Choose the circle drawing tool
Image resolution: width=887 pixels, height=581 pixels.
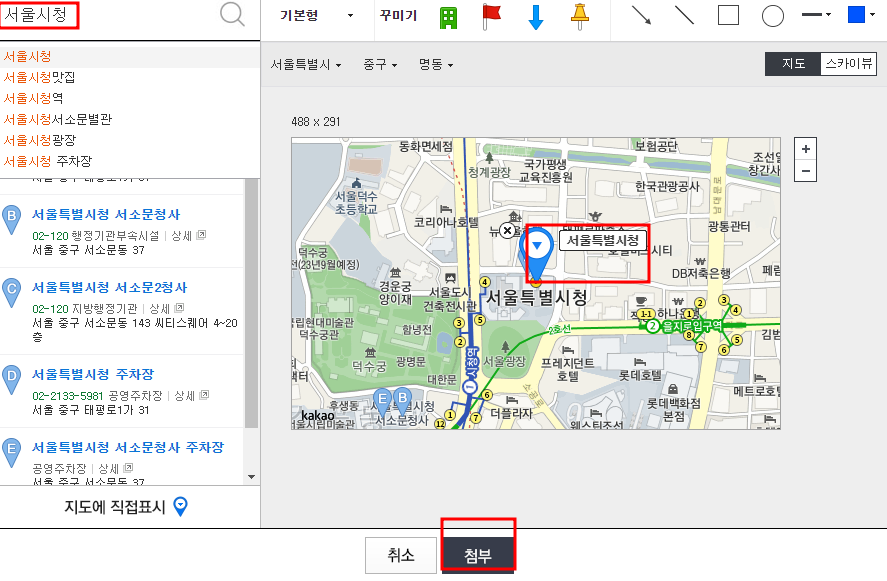tap(773, 16)
